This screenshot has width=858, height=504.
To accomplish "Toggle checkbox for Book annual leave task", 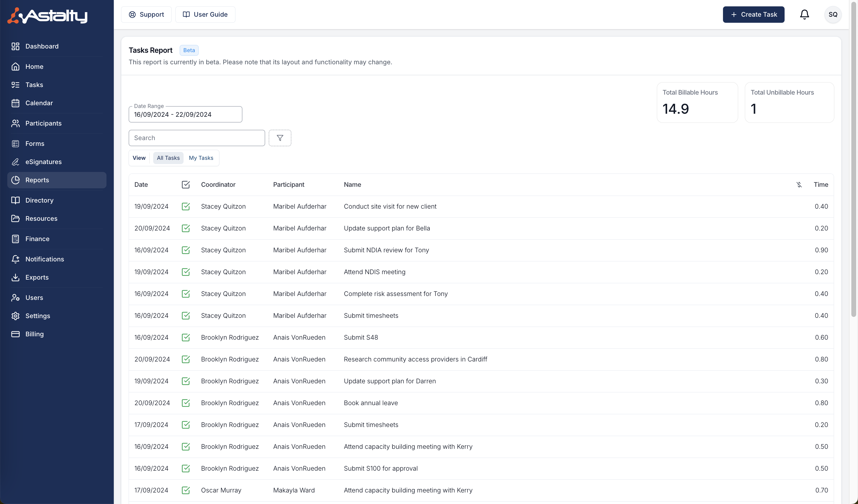I will pos(186,403).
